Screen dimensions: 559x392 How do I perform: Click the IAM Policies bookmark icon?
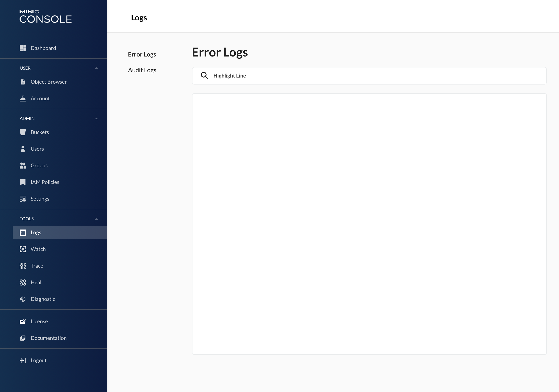point(23,182)
